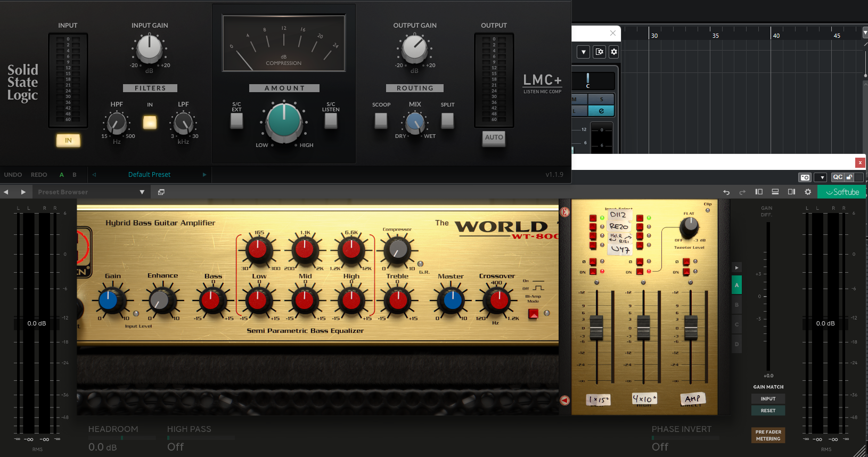Toggle the SCOOP routing switch
The width and height of the screenshot is (868, 457).
pyautogui.click(x=381, y=120)
